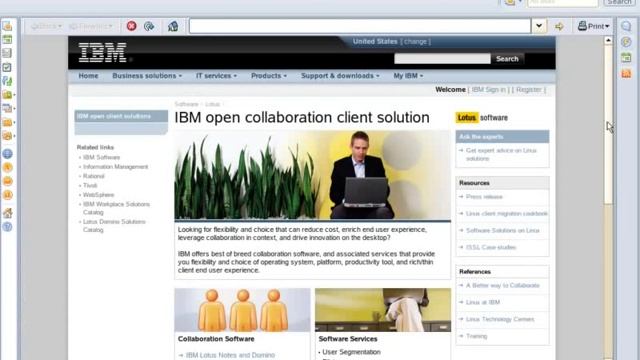Open the A Better way to Collaborate link
Screen dimensions: 640x360
click(502, 285)
